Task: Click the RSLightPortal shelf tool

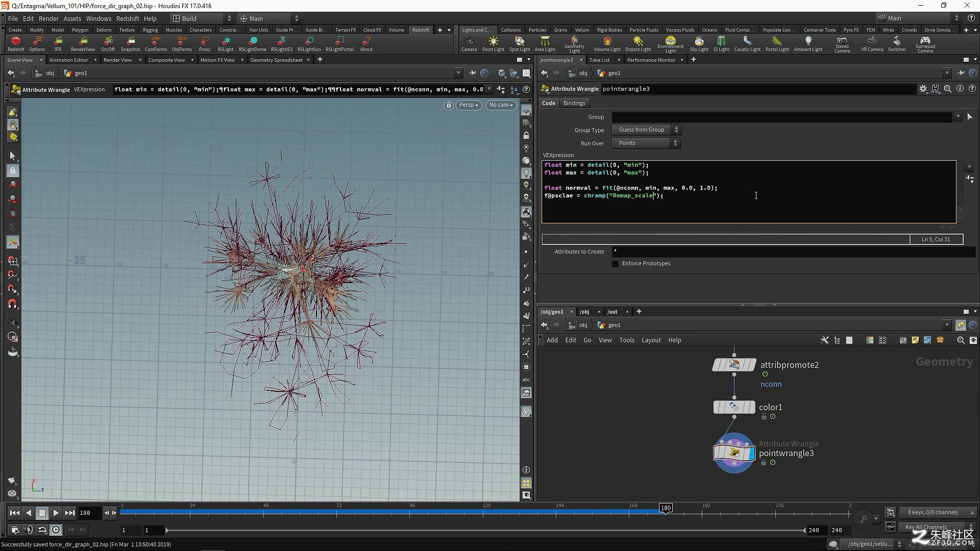Action: [339, 44]
